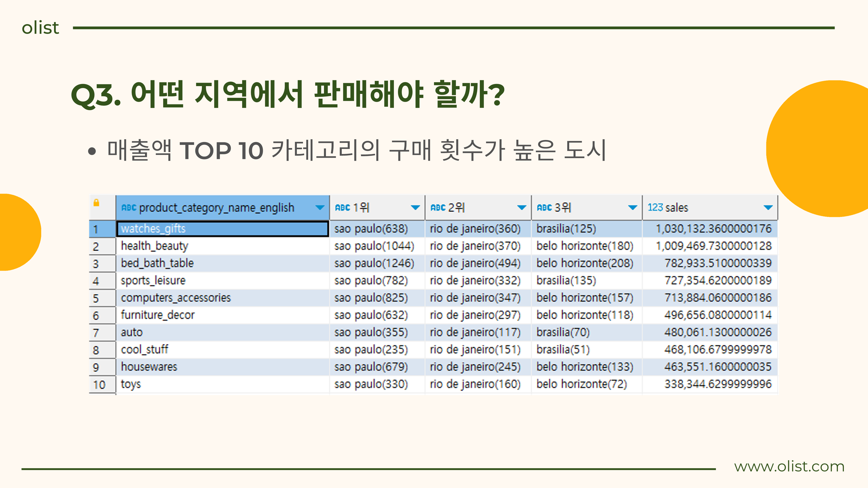
Task: Click ABC type icon of 3위 column
Action: [x=544, y=208]
